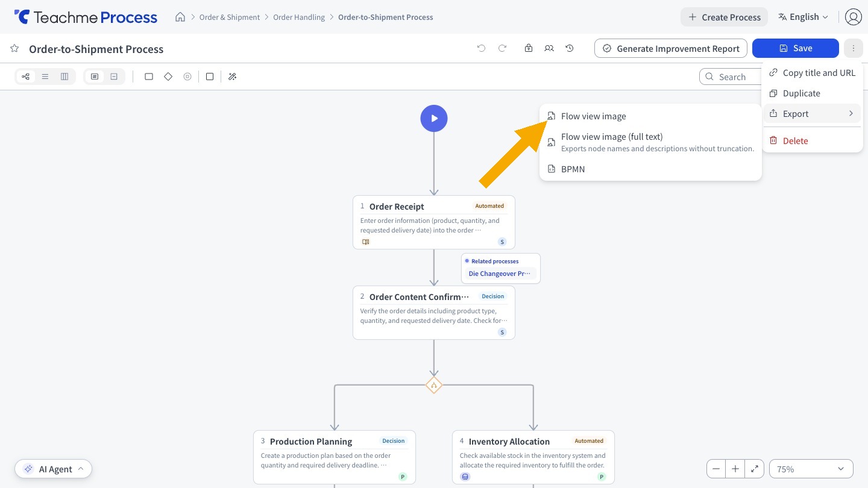Click the more options kebab button
Image resolution: width=868 pixels, height=488 pixels.
[x=854, y=48]
